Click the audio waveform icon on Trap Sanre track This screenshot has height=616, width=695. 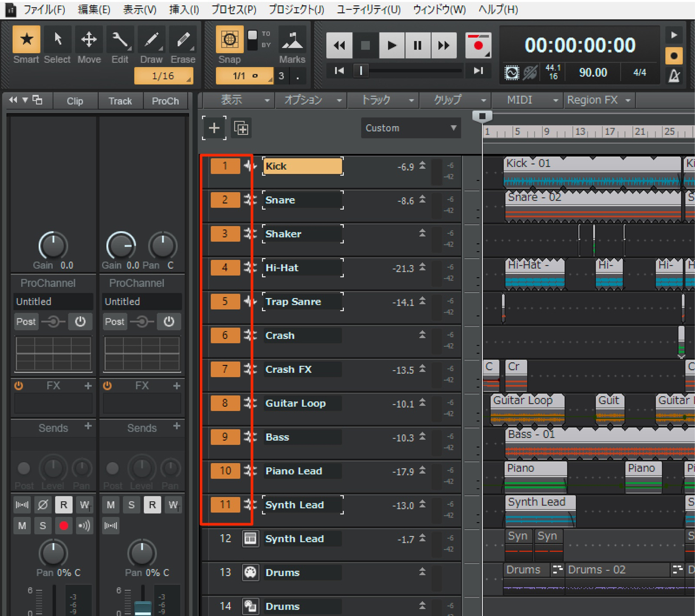(250, 301)
